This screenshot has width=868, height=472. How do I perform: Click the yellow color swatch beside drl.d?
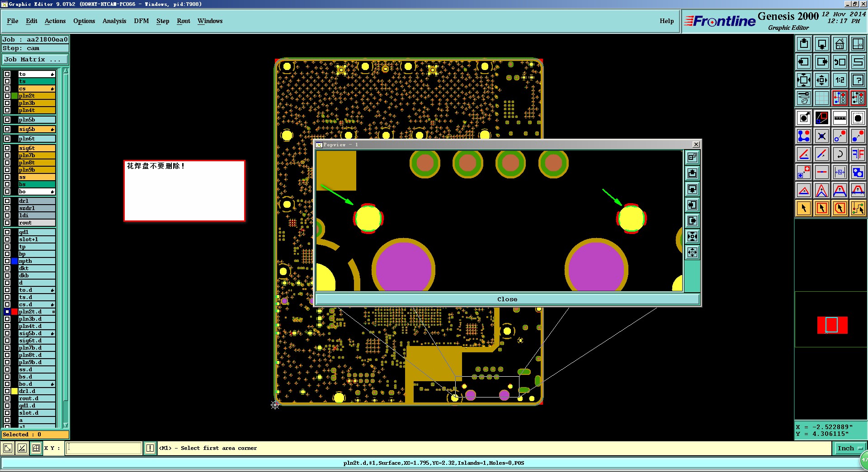tap(14, 391)
